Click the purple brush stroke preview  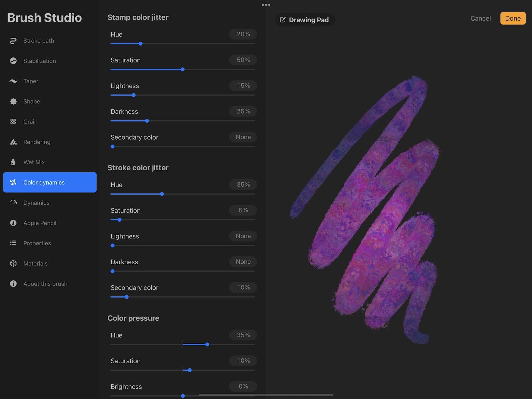(365, 210)
